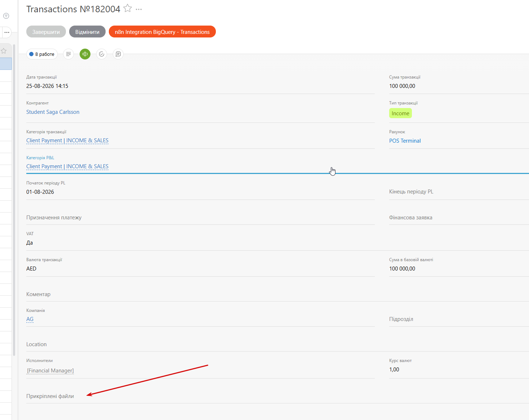Click the filter icon in left sidebar
Screen dimensions: 529x420
click(x=6, y=16)
